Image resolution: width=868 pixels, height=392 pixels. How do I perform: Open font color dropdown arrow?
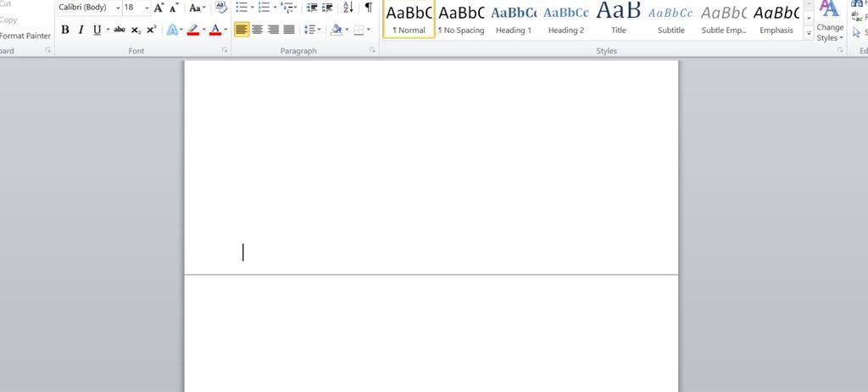click(x=225, y=30)
